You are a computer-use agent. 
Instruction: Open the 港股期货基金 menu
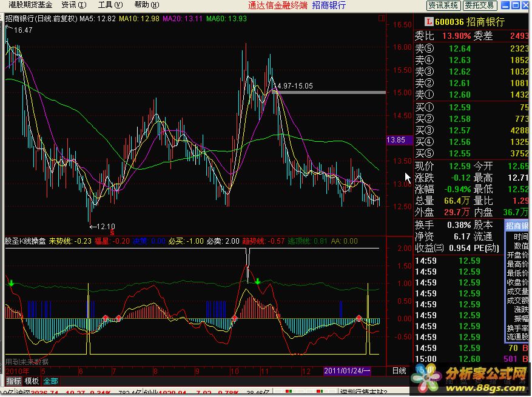30,5
